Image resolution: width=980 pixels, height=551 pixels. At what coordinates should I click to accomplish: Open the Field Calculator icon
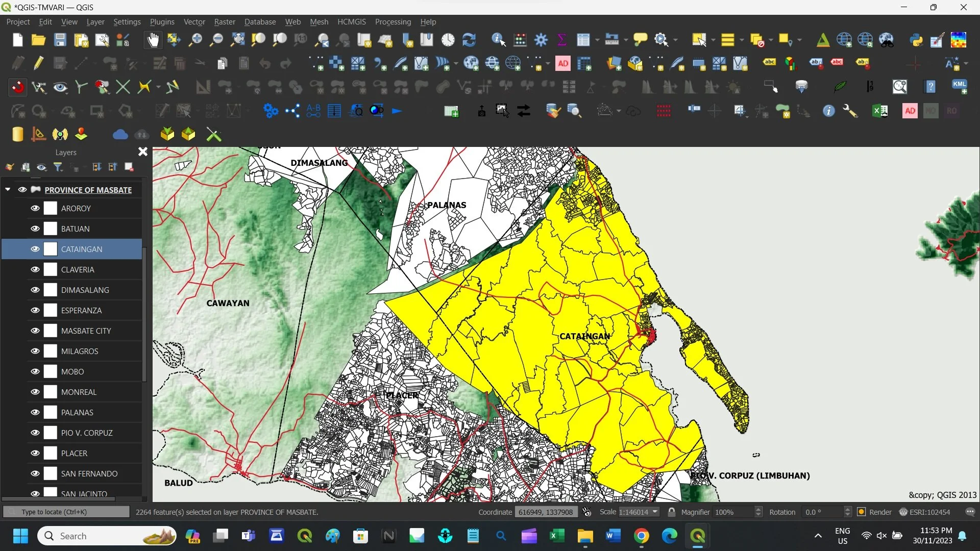point(520,40)
